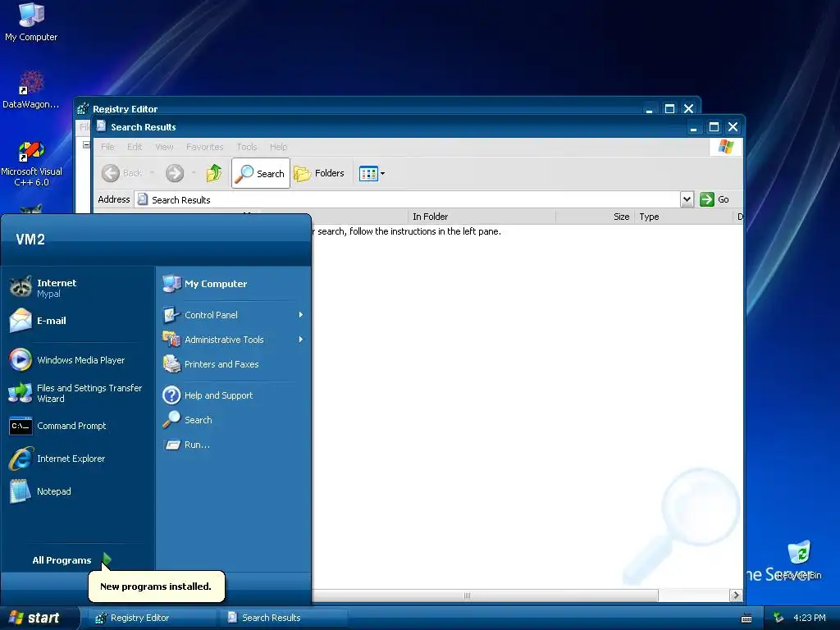Click the Registry Editor title bar icon
This screenshot has height=630, width=840.
coord(83,109)
